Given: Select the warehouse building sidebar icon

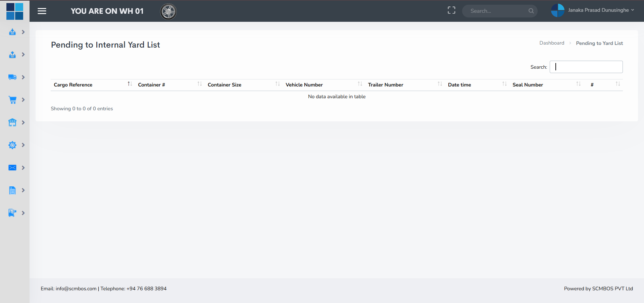Looking at the screenshot, I should [x=12, y=123].
